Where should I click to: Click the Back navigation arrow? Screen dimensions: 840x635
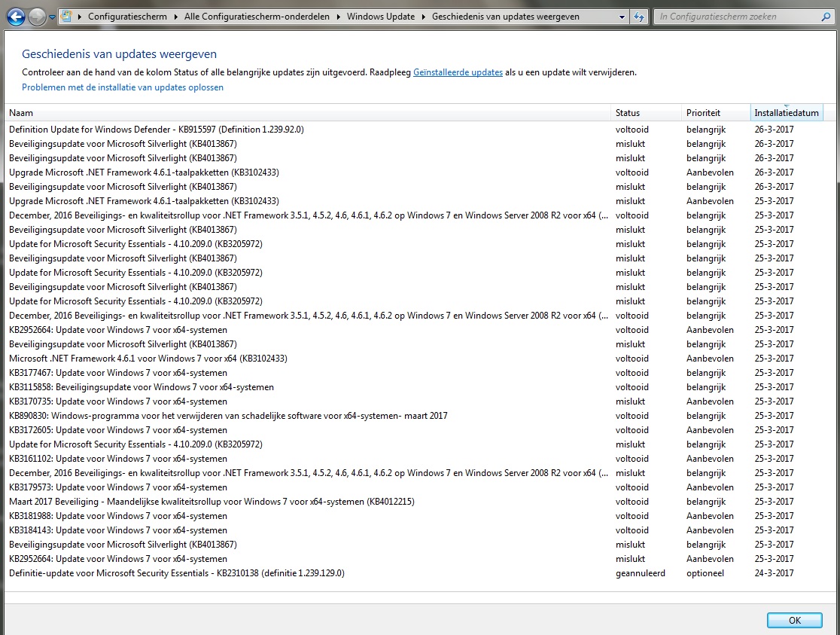(x=16, y=17)
